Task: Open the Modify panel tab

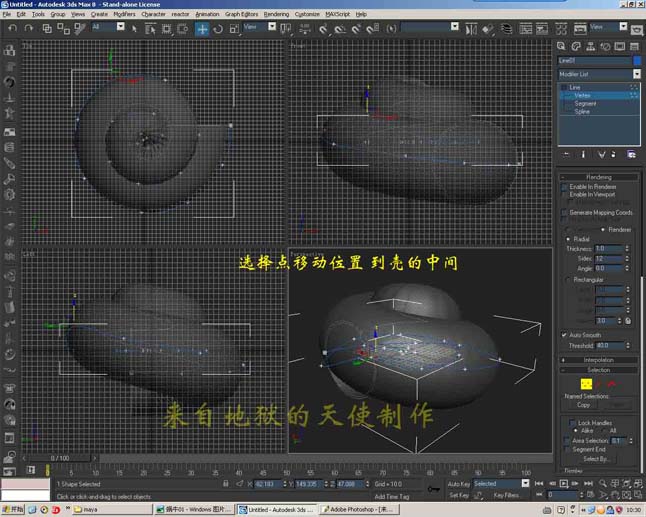Action: click(x=576, y=46)
